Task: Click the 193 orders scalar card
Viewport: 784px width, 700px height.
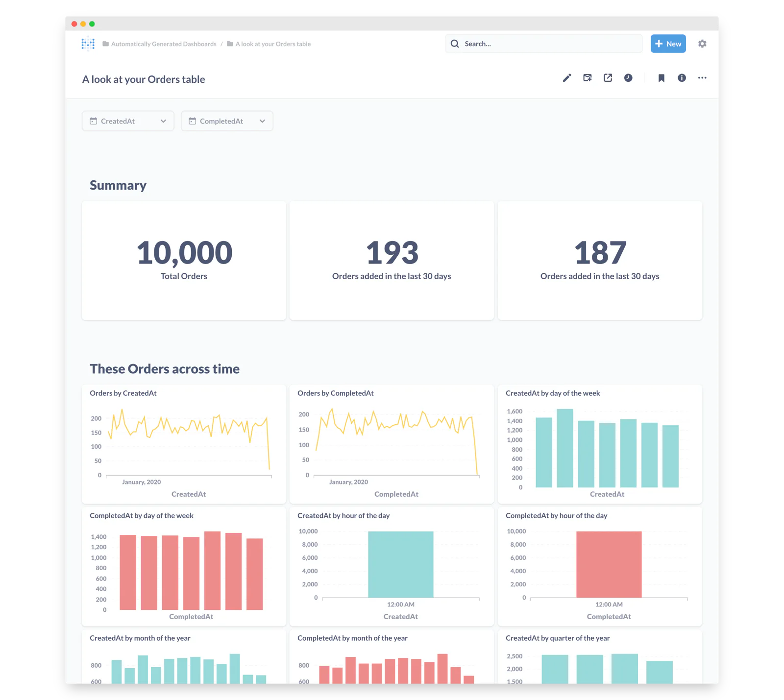Action: [392, 260]
